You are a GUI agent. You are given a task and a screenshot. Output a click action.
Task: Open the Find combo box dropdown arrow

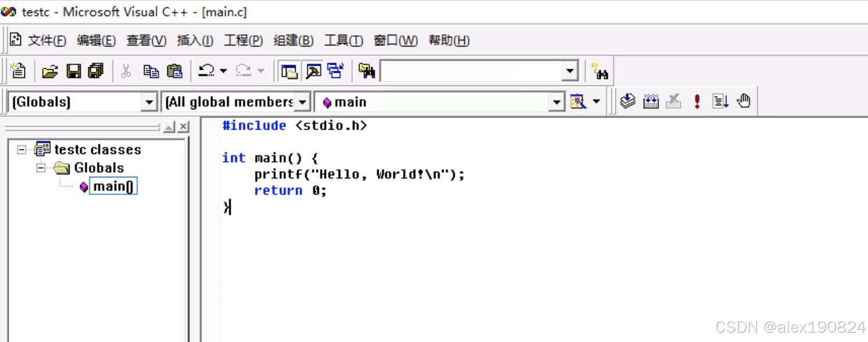(x=570, y=72)
